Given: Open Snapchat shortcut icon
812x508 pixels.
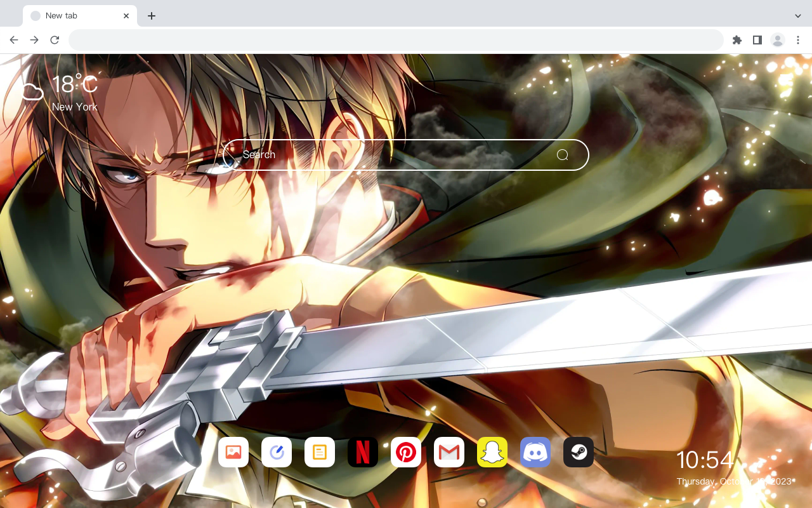Looking at the screenshot, I should (x=492, y=452).
